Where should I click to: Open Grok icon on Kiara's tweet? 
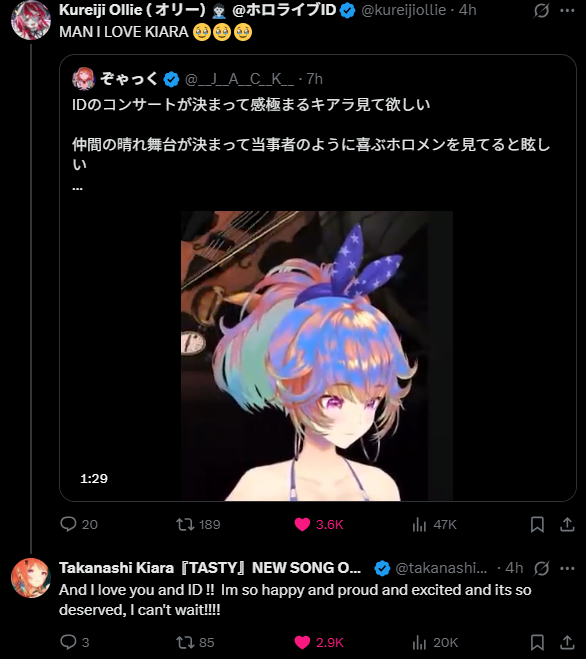pyautogui.click(x=541, y=568)
